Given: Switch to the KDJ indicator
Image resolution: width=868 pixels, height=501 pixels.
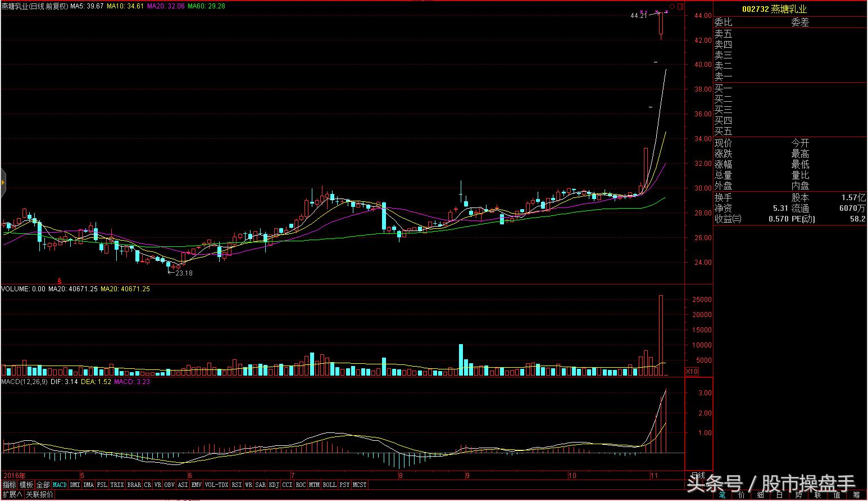Looking at the screenshot, I should (274, 485).
